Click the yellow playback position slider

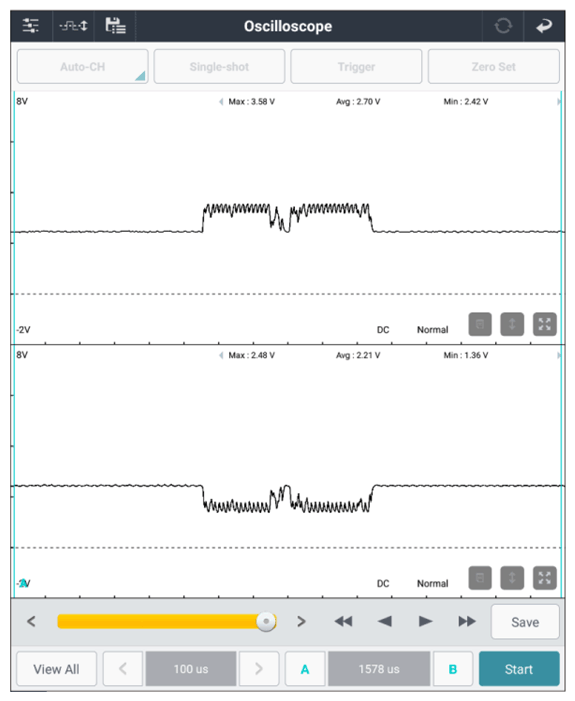tap(166, 621)
